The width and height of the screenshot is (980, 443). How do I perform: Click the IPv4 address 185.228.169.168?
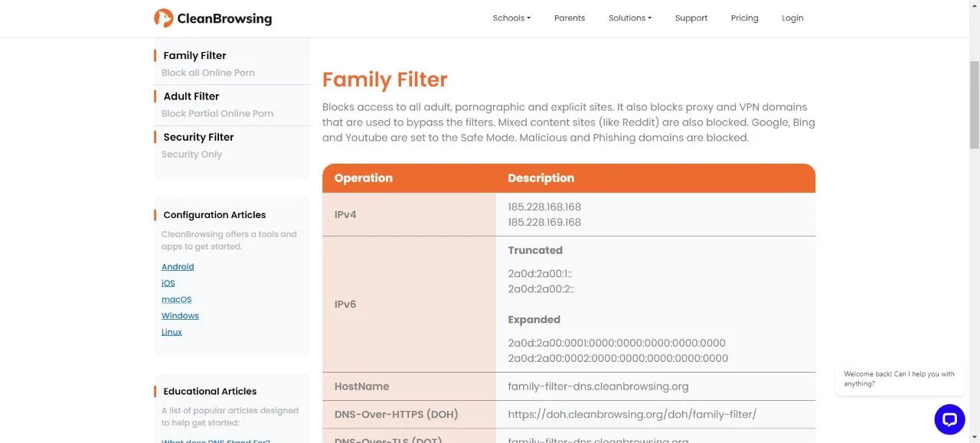[544, 222]
